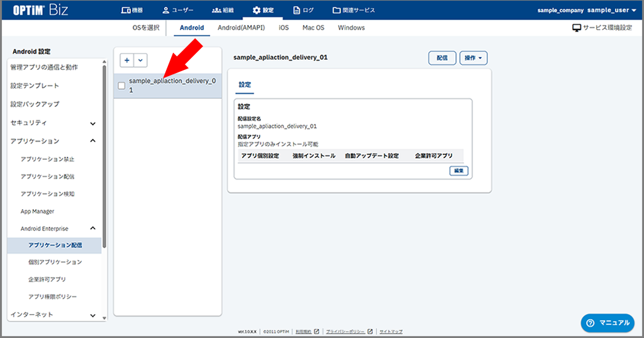Open サービス環境設定 link
Viewport: 644px width, 338px height.
(x=602, y=28)
